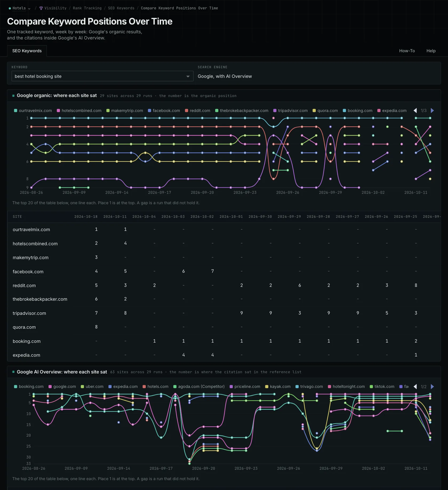Select the SEO Keywords tab

click(x=27, y=51)
